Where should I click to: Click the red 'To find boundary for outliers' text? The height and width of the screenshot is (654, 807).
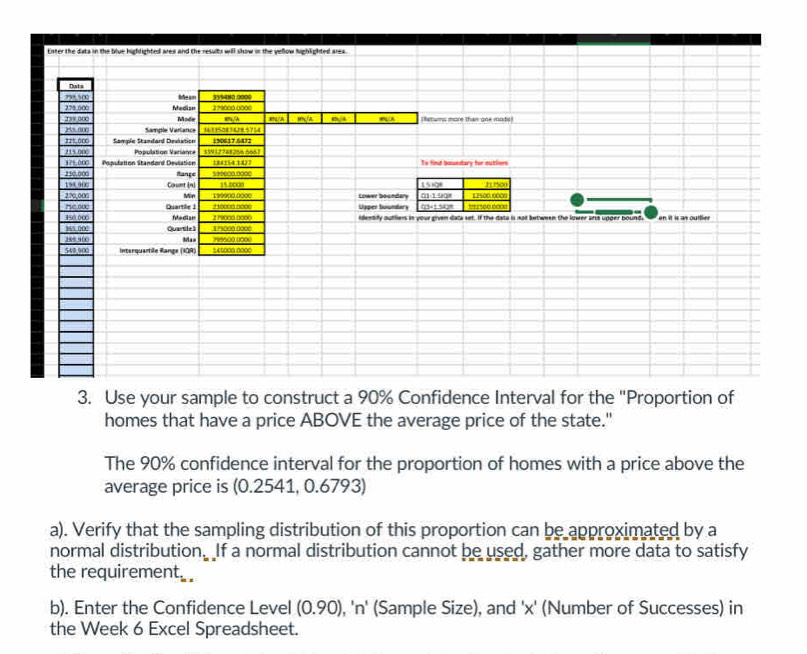click(x=464, y=163)
